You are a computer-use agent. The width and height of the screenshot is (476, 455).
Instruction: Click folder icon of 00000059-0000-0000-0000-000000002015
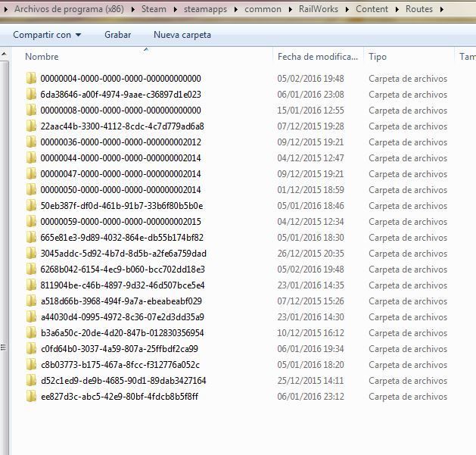coord(31,221)
